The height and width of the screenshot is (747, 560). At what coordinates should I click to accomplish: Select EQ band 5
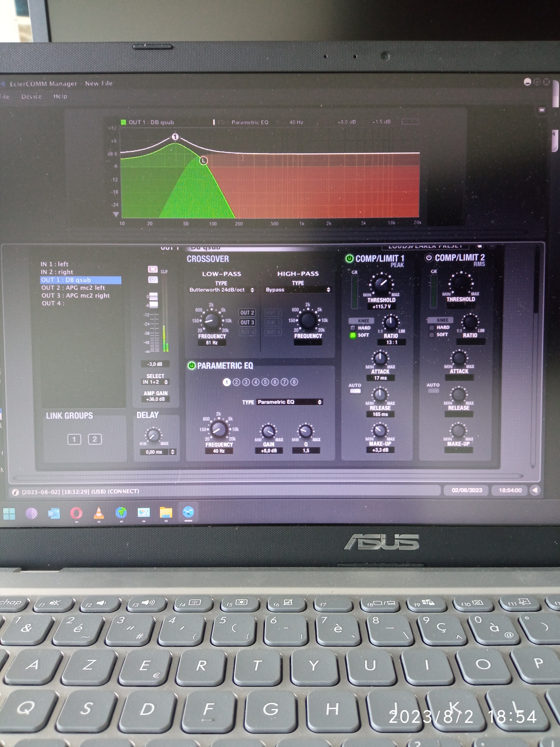[265, 382]
